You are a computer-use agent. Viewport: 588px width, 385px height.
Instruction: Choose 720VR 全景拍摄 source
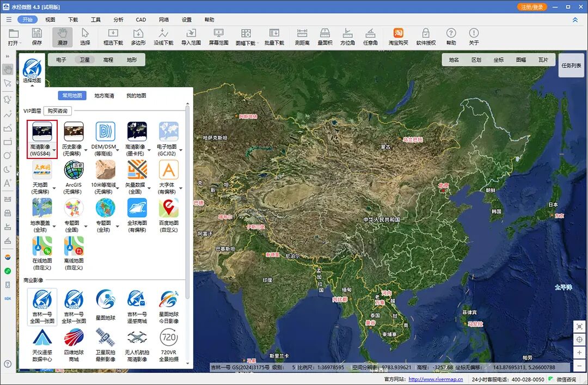pyautogui.click(x=168, y=345)
